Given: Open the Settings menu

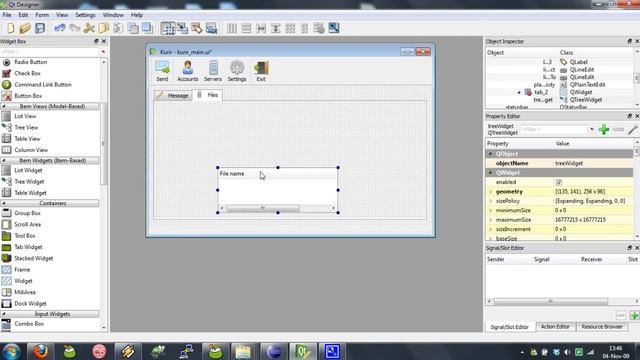Looking at the screenshot, I should pyautogui.click(x=85, y=15).
